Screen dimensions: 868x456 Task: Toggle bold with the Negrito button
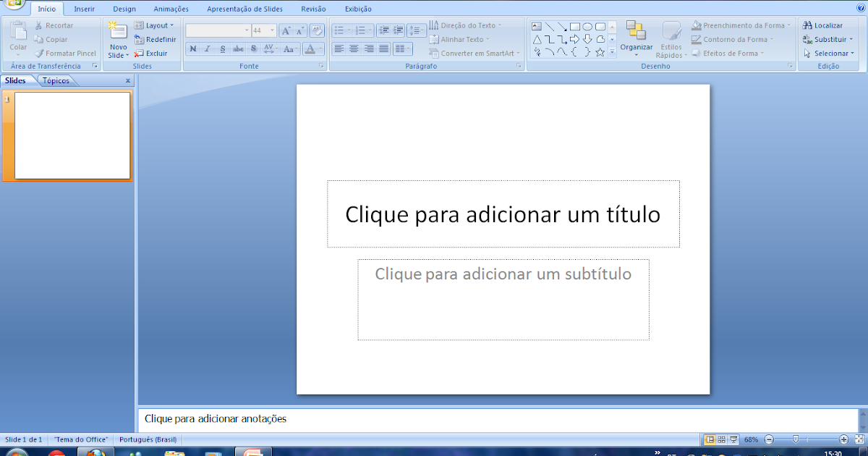pos(193,48)
